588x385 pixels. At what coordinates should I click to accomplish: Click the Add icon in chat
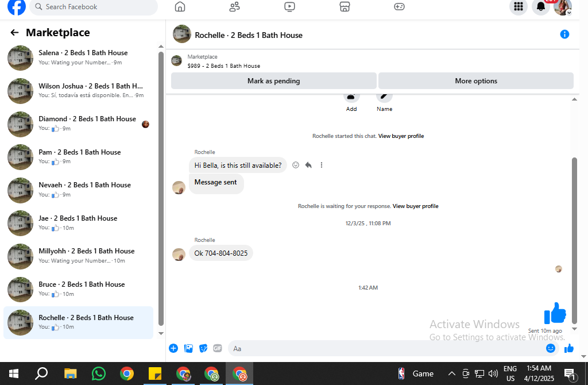[351, 98]
